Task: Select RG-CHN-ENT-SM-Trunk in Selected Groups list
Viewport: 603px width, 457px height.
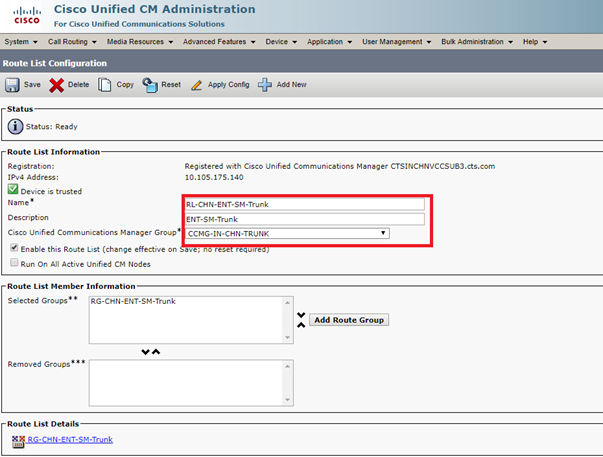Action: [133, 301]
